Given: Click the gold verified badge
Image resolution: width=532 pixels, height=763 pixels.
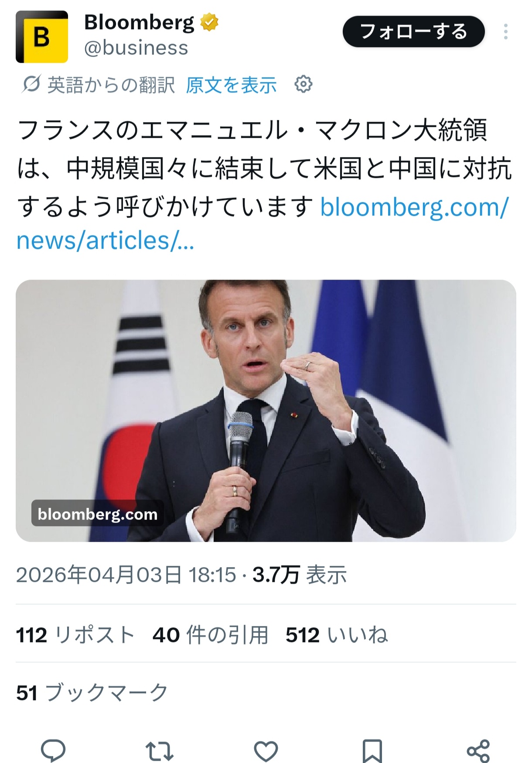Looking at the screenshot, I should click(x=209, y=22).
